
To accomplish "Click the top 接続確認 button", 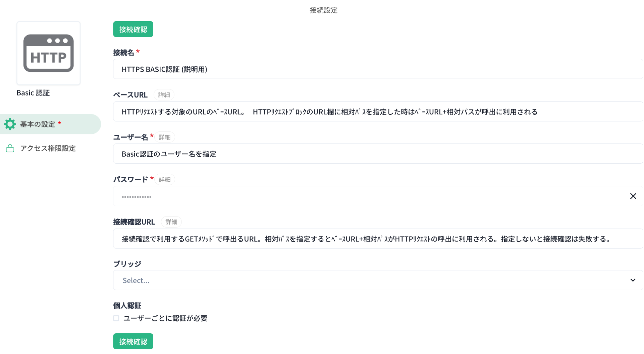I will click(x=133, y=29).
